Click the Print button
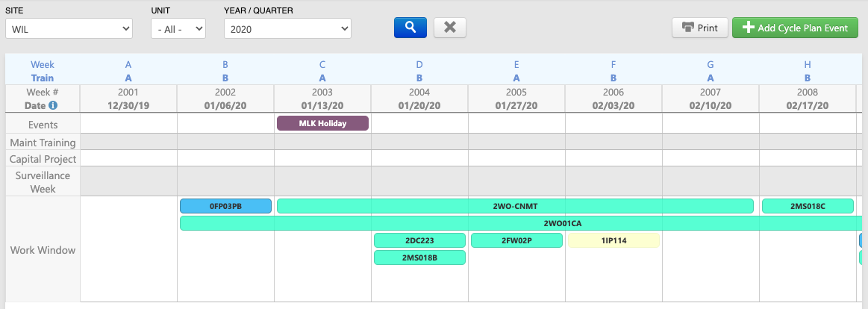The image size is (868, 309). (699, 28)
